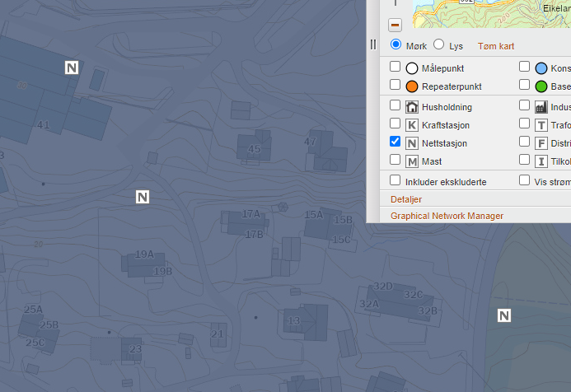Collapse the side panel using the divider handle
The height and width of the screenshot is (392, 571).
[372, 44]
